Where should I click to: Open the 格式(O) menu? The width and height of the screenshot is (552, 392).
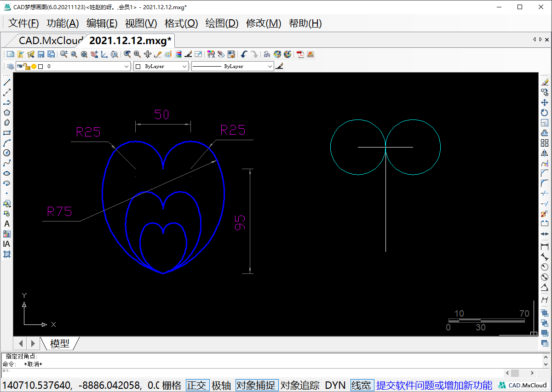click(181, 23)
